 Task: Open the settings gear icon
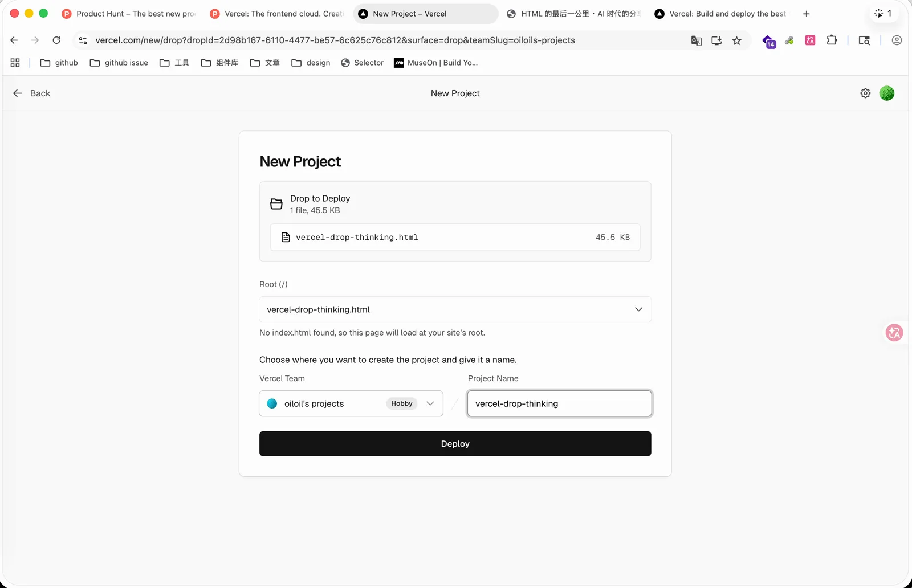(865, 93)
